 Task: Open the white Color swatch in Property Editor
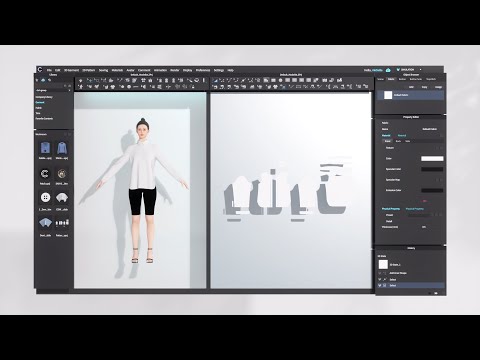click(432, 159)
